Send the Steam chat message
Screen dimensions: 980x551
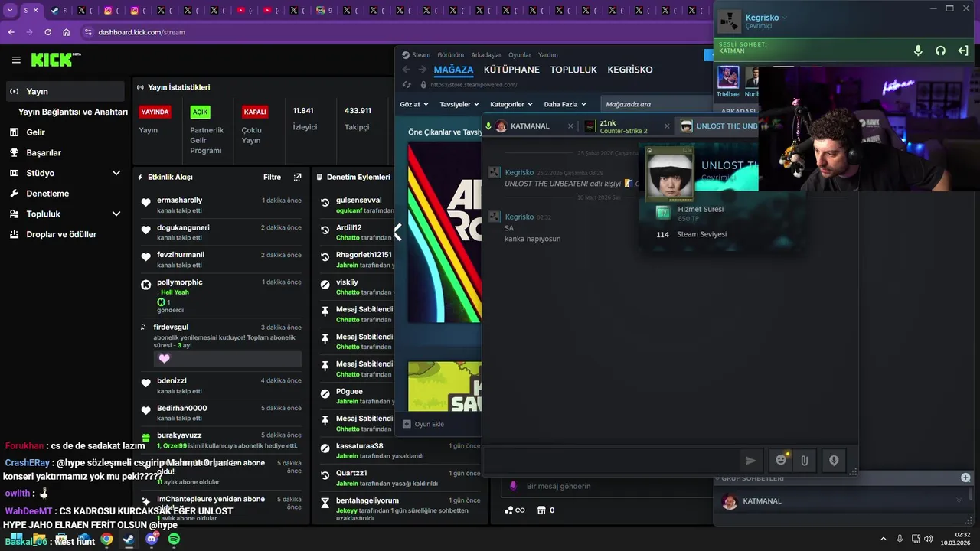[x=751, y=460]
